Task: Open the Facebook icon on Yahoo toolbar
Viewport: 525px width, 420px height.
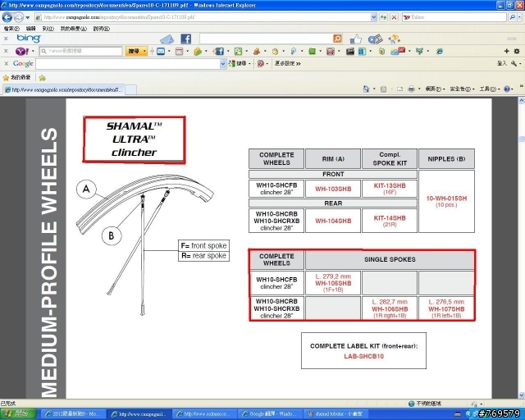Action: pyautogui.click(x=219, y=51)
